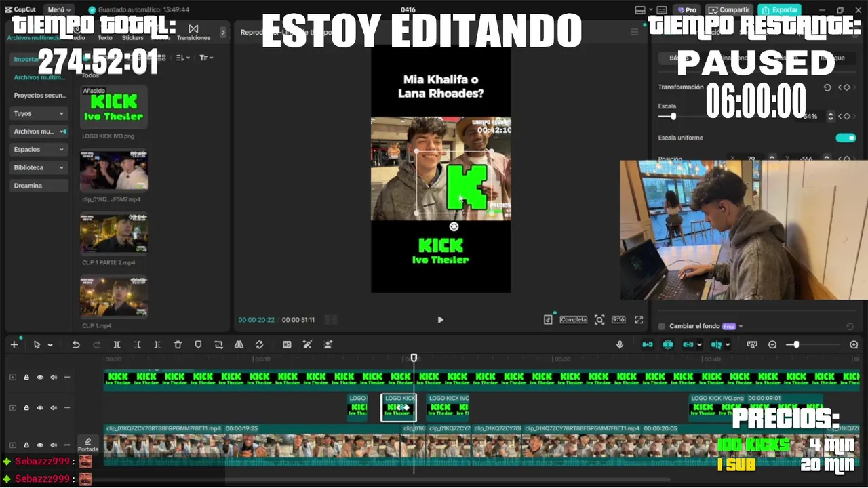
Task: Click the Undo arrow in timeline toolbar
Action: coord(76,344)
